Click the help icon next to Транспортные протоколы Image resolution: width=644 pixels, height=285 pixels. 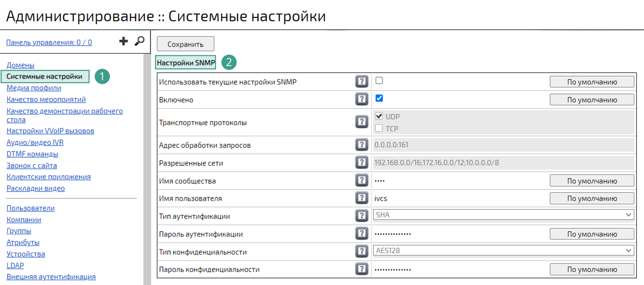[362, 122]
